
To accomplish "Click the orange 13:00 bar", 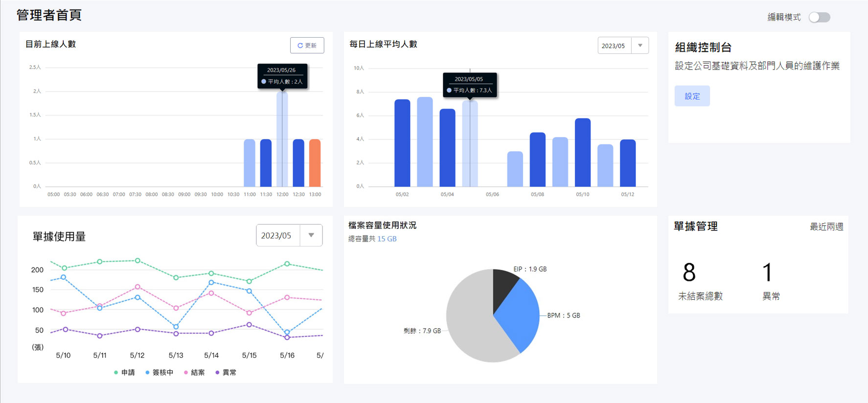I will 315,163.
